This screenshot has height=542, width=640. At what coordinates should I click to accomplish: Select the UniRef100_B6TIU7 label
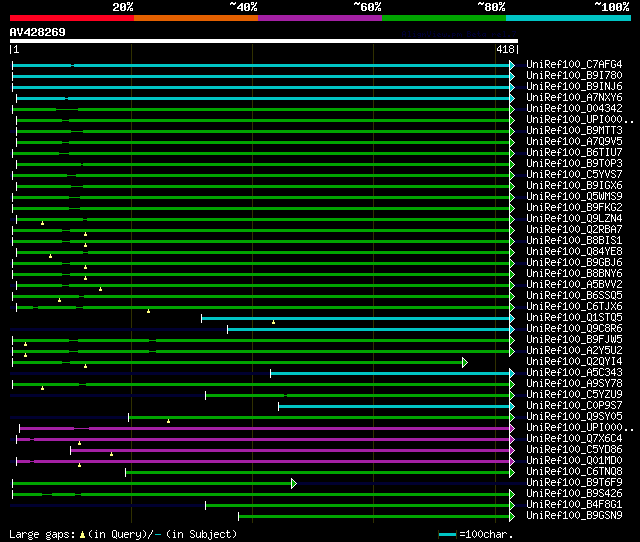(574, 153)
